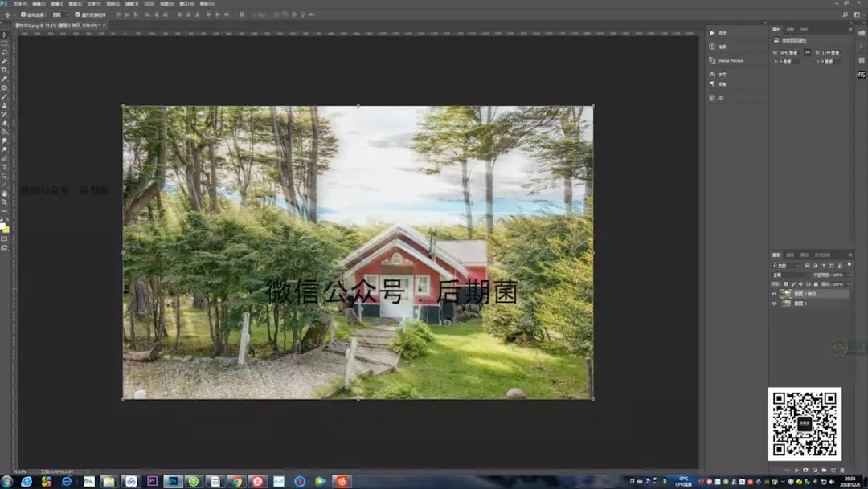
Task: Select the Move tool in toolbar
Action: click(4, 35)
